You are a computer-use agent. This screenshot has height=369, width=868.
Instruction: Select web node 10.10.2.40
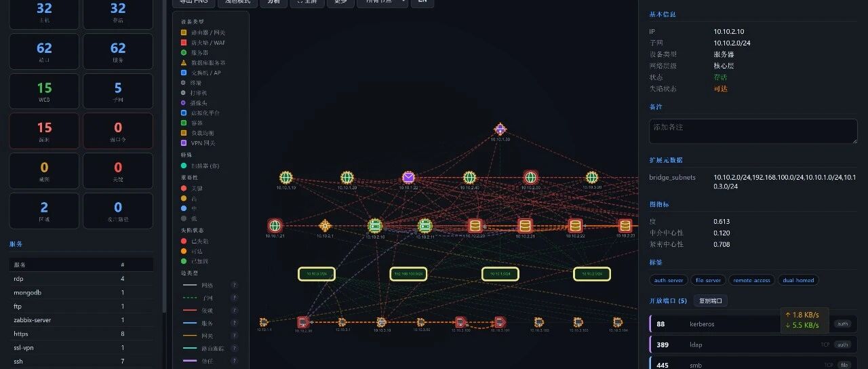click(x=469, y=178)
